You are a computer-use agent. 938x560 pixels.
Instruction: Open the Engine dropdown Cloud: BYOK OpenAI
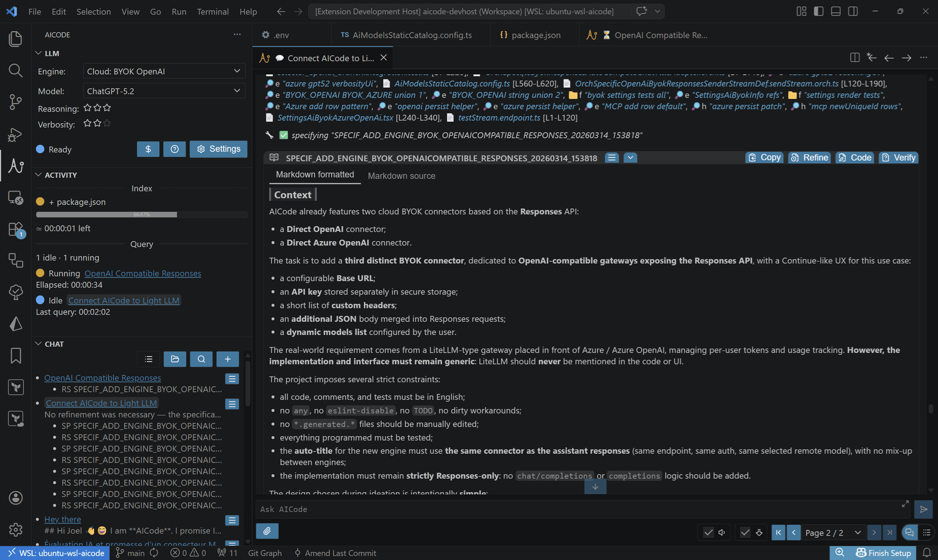point(164,71)
